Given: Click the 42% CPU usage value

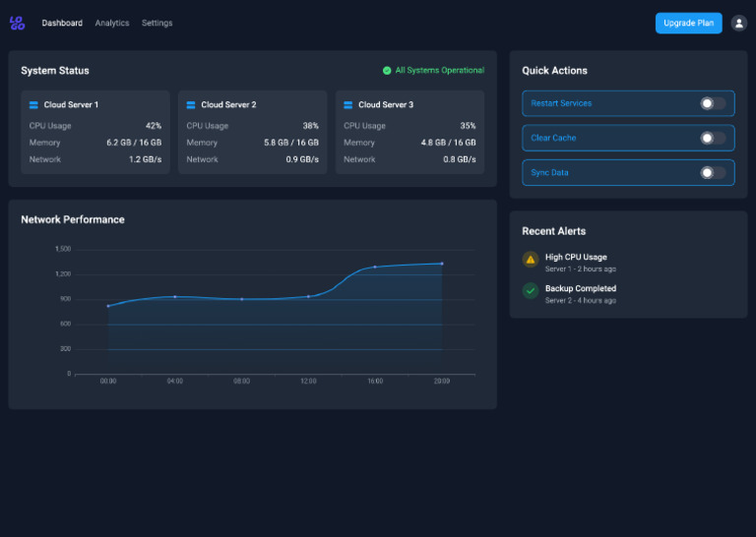Looking at the screenshot, I should tap(154, 126).
